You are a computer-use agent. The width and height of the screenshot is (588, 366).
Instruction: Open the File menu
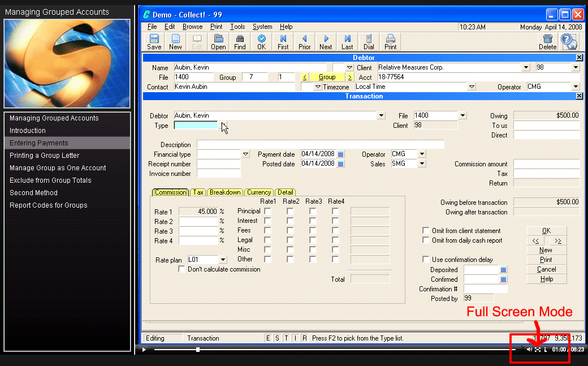[152, 27]
